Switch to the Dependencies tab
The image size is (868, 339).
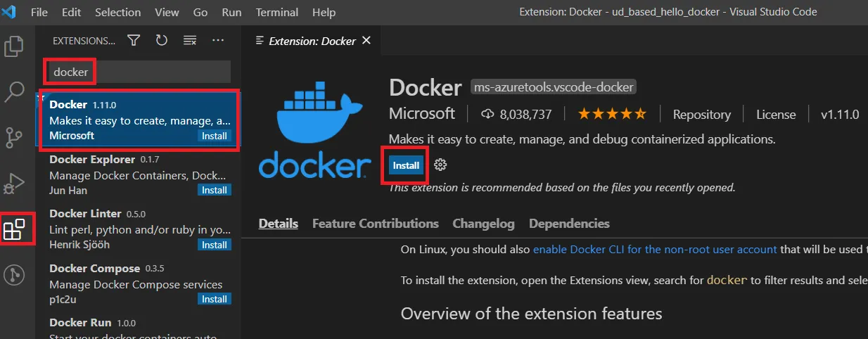[x=569, y=224]
